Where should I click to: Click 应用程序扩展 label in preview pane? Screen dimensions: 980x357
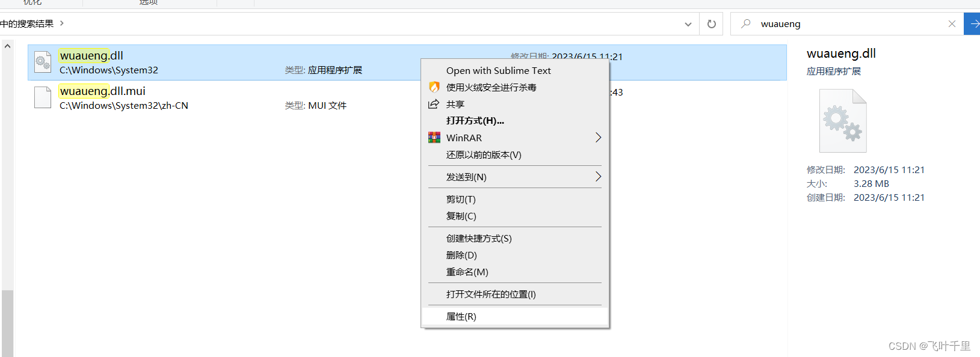click(834, 71)
